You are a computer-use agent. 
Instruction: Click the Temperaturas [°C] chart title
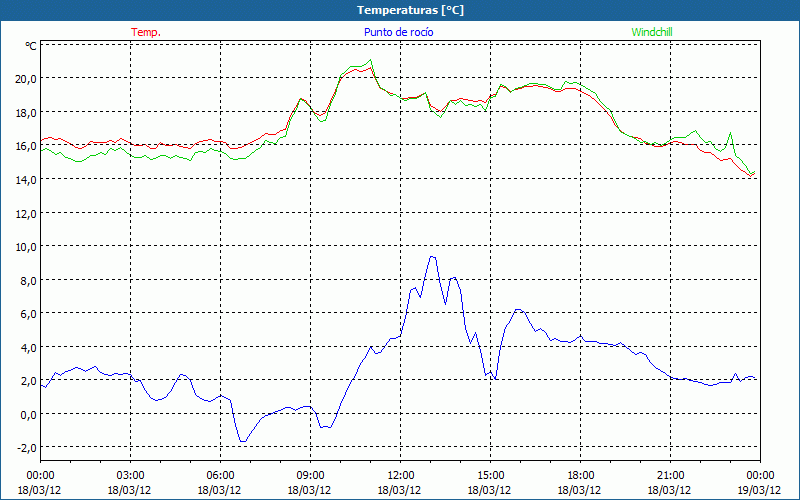pos(410,10)
